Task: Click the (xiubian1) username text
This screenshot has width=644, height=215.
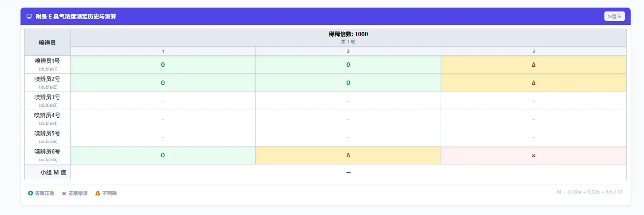Action: tap(48, 69)
